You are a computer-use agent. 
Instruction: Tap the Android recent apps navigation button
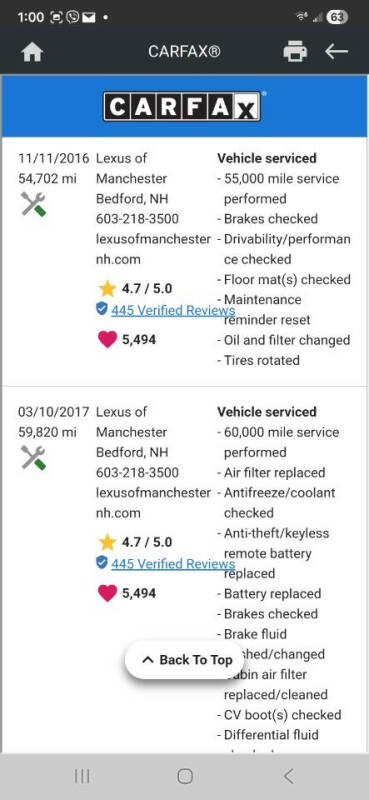pos(82,777)
